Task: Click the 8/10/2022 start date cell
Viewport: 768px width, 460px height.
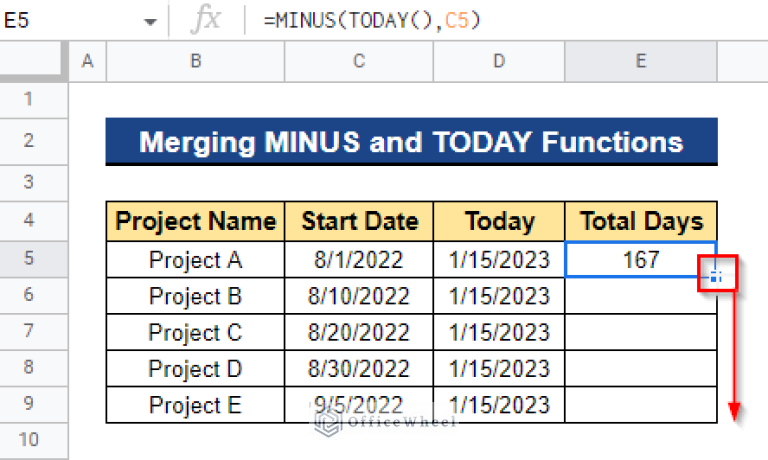Action: click(359, 296)
